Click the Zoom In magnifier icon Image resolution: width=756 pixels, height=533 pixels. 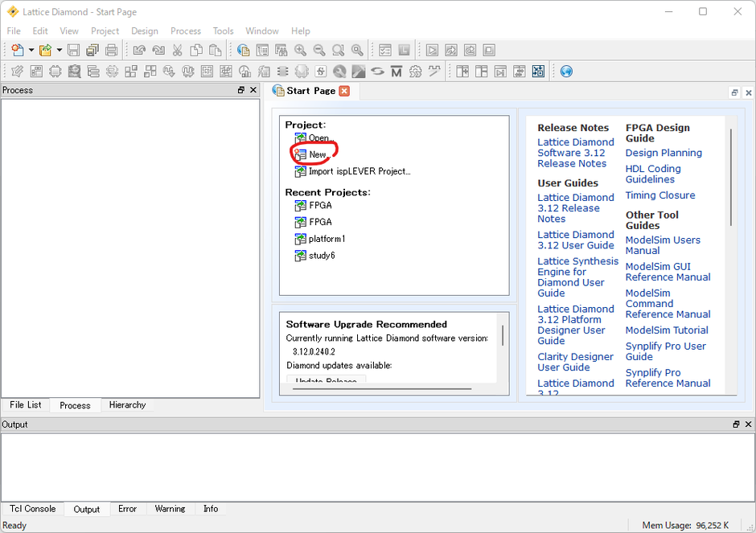coord(300,51)
